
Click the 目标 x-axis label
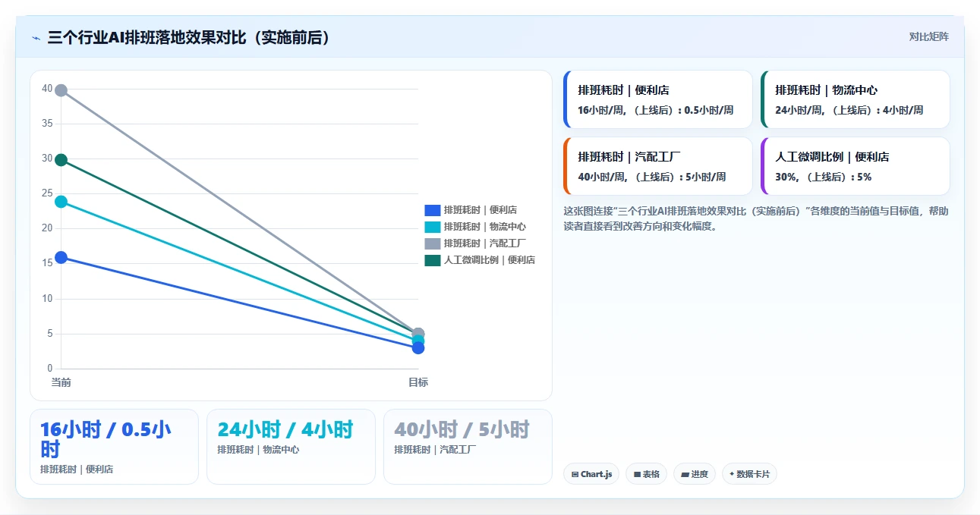(418, 382)
